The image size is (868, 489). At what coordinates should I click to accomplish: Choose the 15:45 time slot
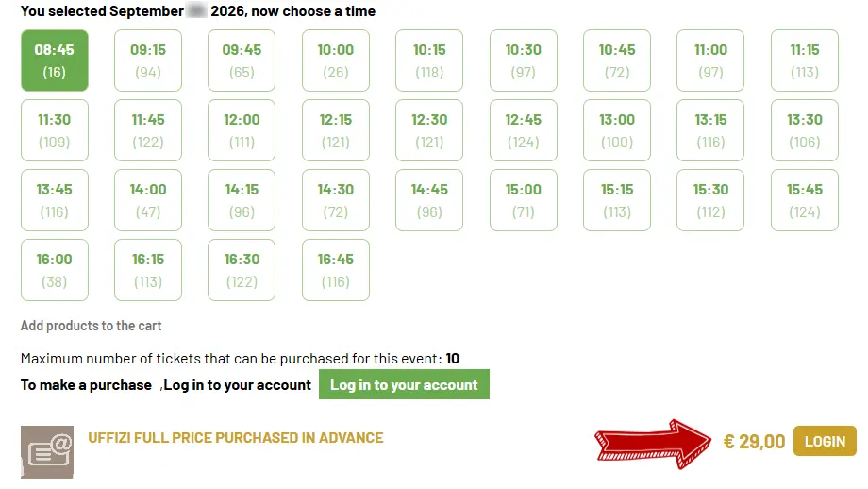pos(805,200)
